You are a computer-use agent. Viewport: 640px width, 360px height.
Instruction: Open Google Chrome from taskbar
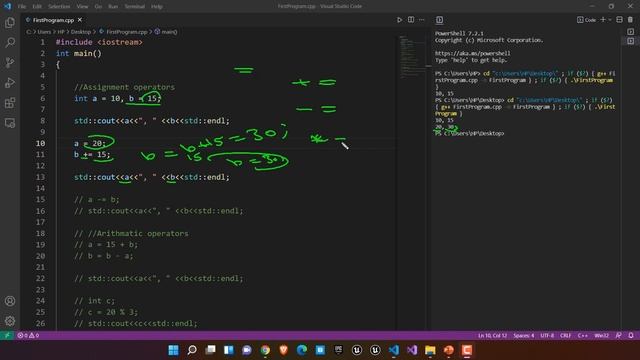[265, 350]
